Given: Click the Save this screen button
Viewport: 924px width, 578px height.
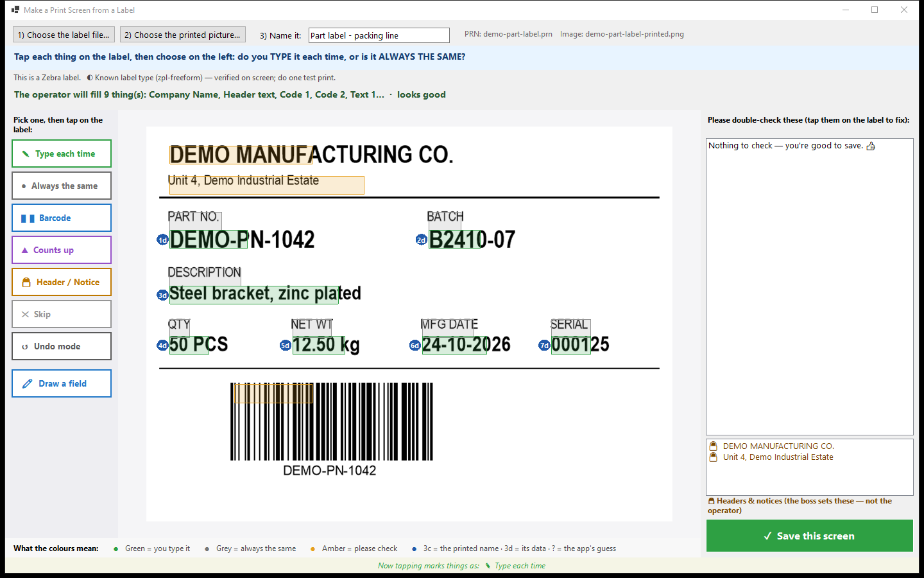Looking at the screenshot, I should (x=809, y=536).
